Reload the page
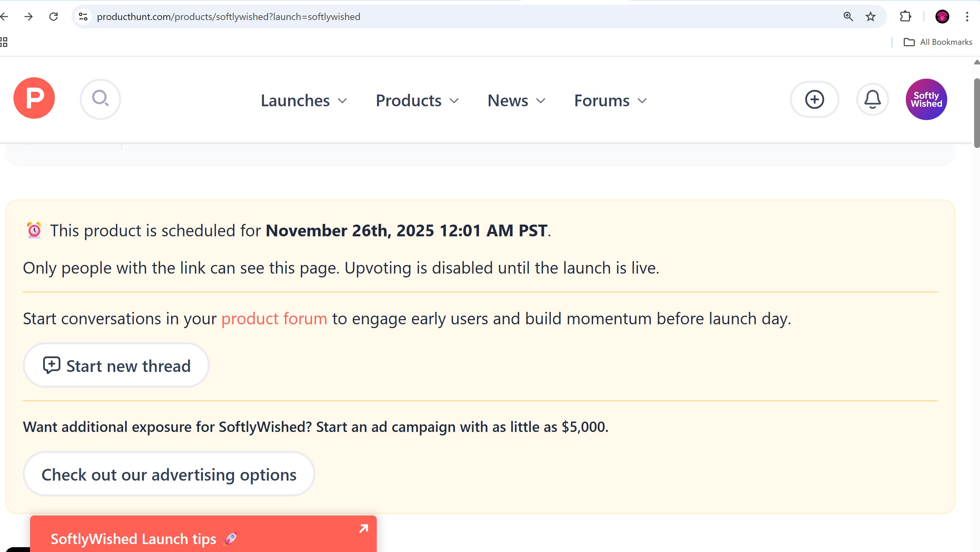This screenshot has height=552, width=980. [53, 17]
